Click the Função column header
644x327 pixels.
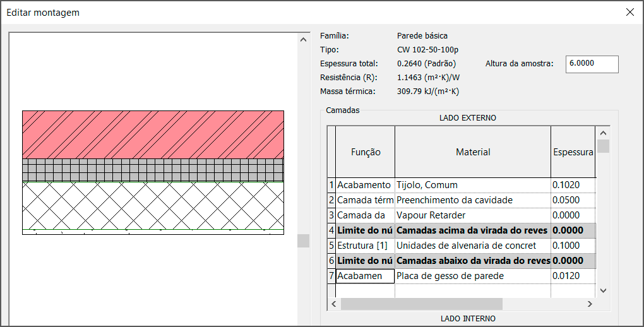[365, 152]
